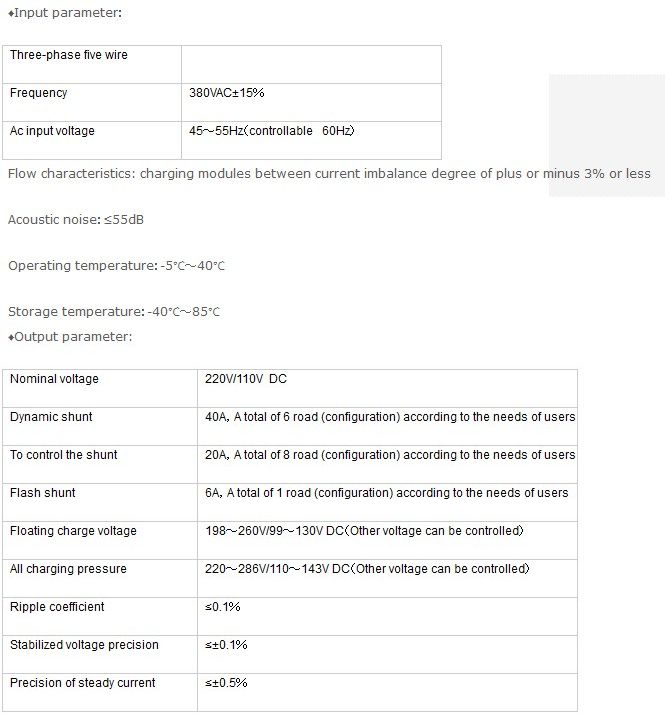The height and width of the screenshot is (716, 665).
Task: Select the "Three-phase five wire" cell
Action: [x=69, y=55]
